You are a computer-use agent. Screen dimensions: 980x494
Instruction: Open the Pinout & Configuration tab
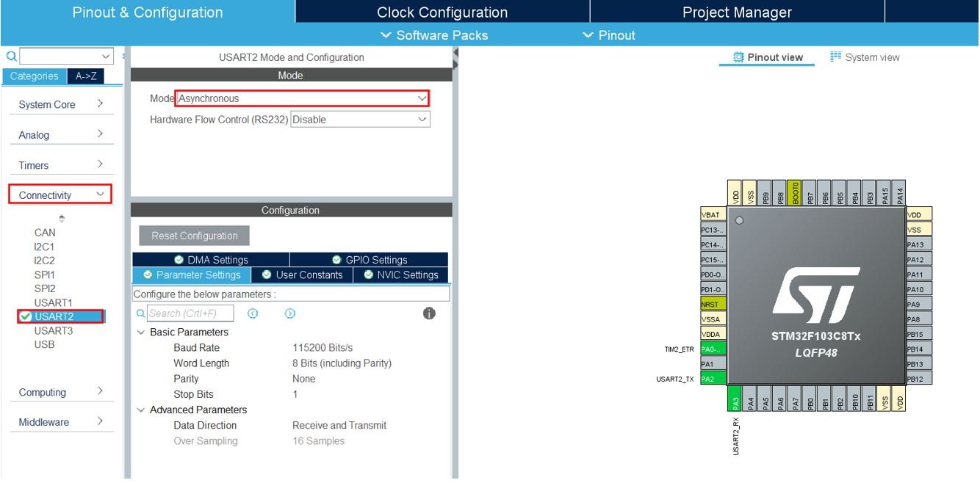(147, 12)
